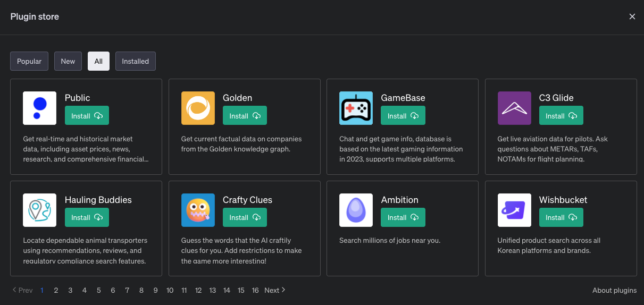Click the Ambition egg logo icon
644x305 pixels.
pyautogui.click(x=356, y=210)
